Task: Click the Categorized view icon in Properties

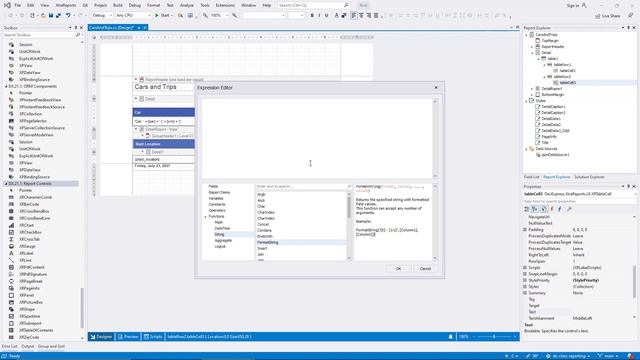Action: (x=527, y=209)
